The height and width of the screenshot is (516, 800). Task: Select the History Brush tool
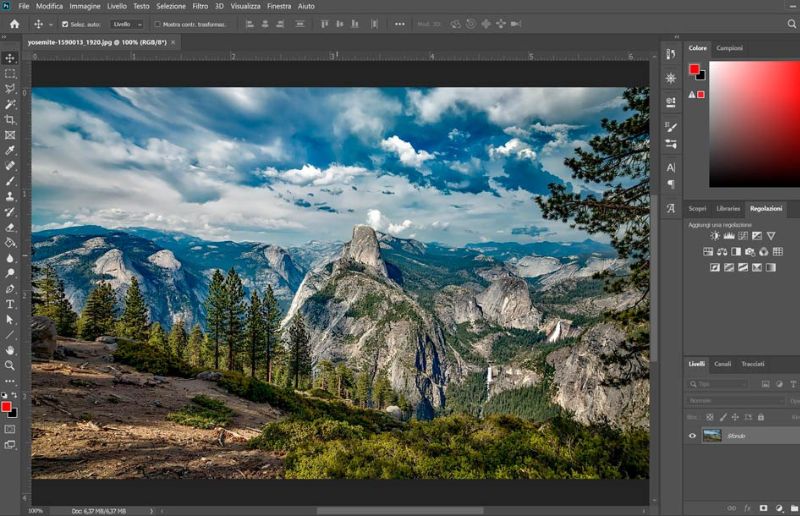point(10,212)
